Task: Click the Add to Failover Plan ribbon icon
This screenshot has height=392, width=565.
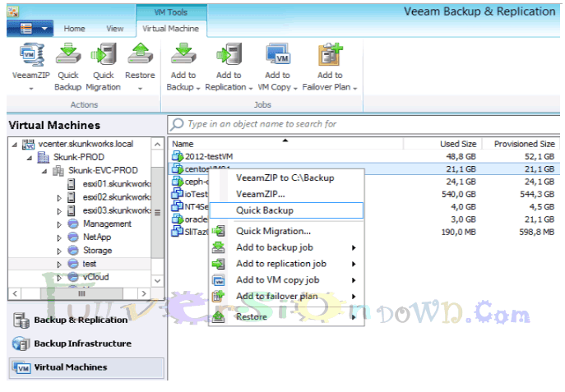Action: tap(330, 55)
